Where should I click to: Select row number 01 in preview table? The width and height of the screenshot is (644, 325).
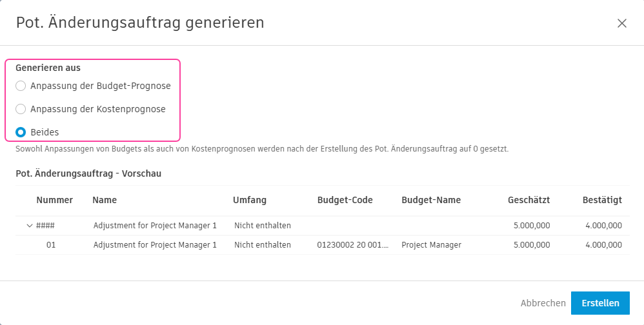tap(51, 245)
